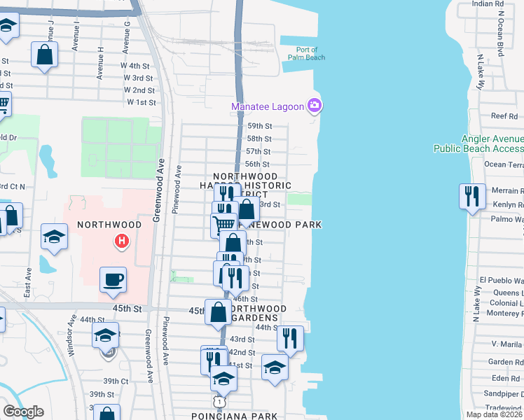
Task: Click the Manatee Lagoon camera marker
Action: click(314, 105)
